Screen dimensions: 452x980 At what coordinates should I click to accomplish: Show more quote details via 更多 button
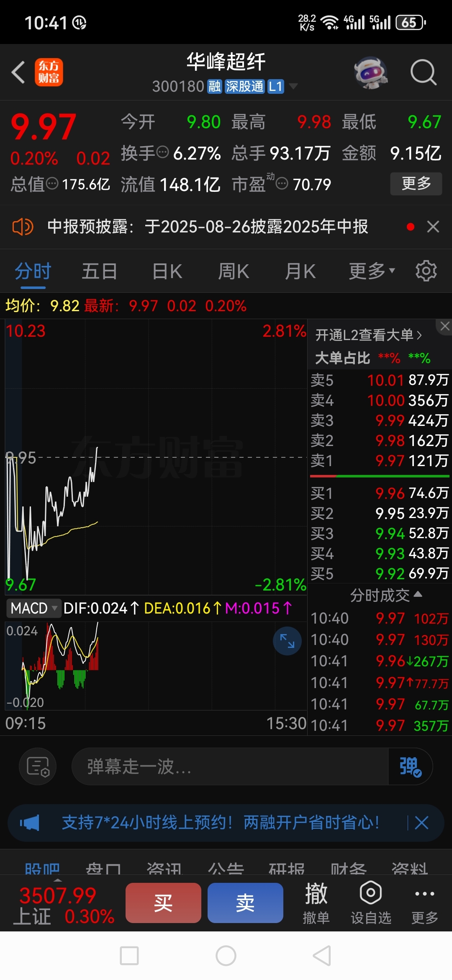click(416, 183)
